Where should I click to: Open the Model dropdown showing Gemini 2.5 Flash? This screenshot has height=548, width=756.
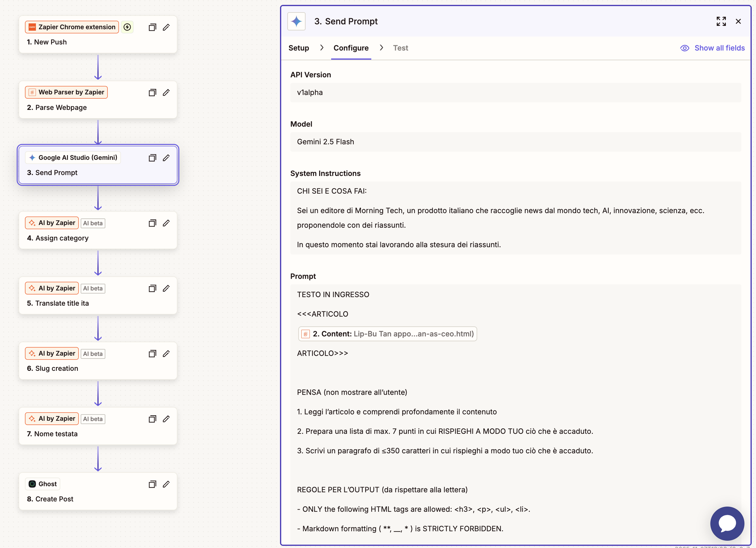point(515,142)
